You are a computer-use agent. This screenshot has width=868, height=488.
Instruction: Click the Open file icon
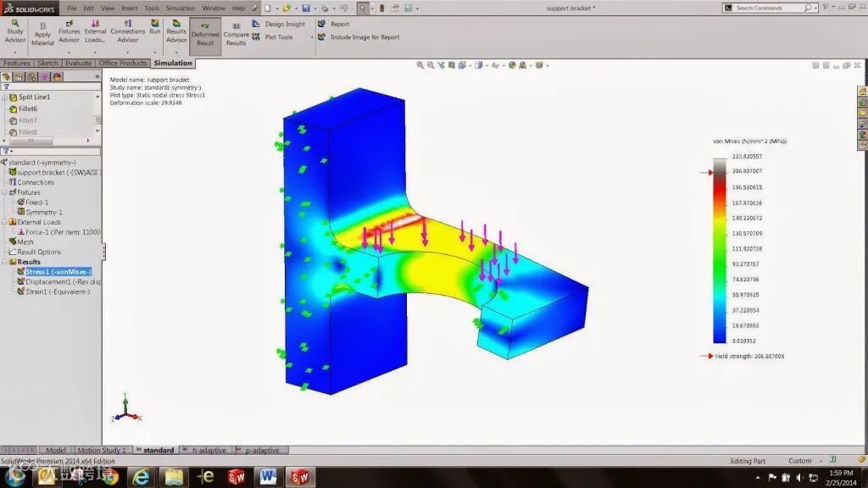pos(287,8)
